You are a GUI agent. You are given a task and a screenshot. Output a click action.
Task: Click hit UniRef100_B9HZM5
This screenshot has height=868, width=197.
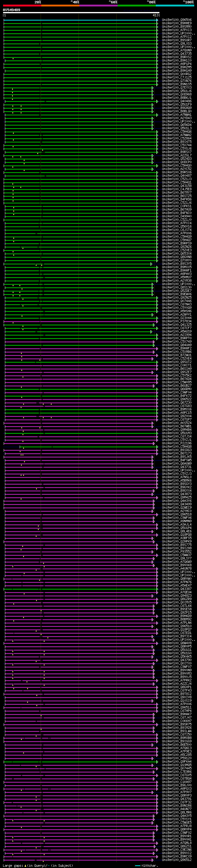(x=177, y=67)
